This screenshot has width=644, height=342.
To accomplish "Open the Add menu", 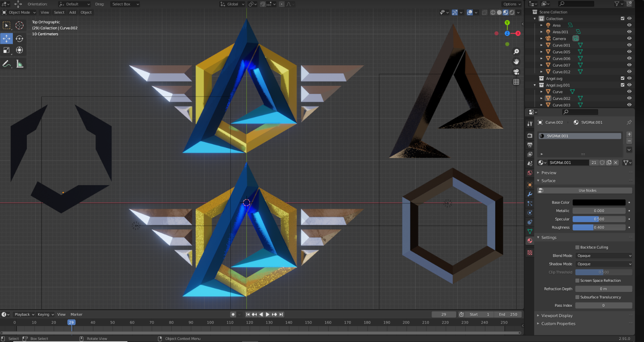I will [x=73, y=12].
